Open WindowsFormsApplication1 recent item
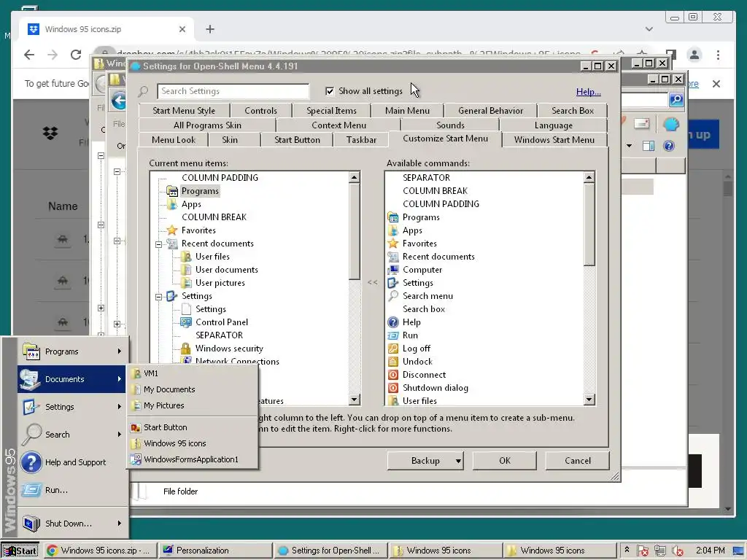Image resolution: width=747 pixels, height=560 pixels. point(193,459)
